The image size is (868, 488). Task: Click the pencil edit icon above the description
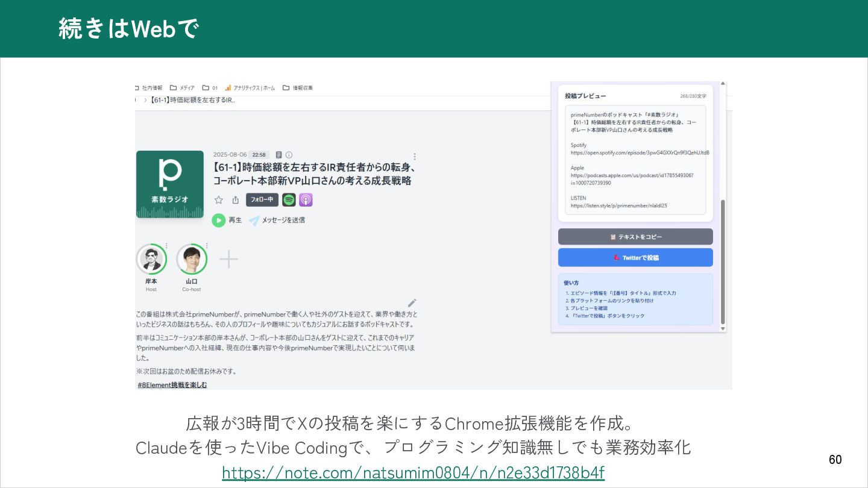(412, 302)
